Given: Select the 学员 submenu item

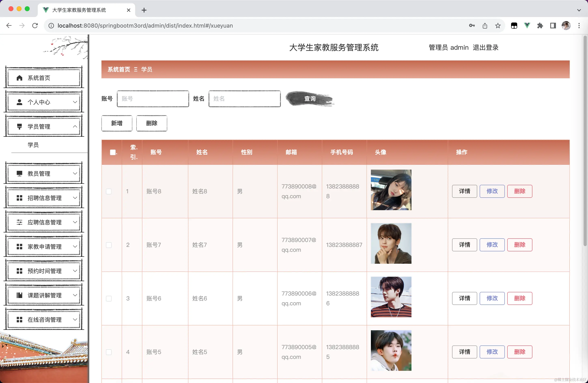Looking at the screenshot, I should 33,145.
